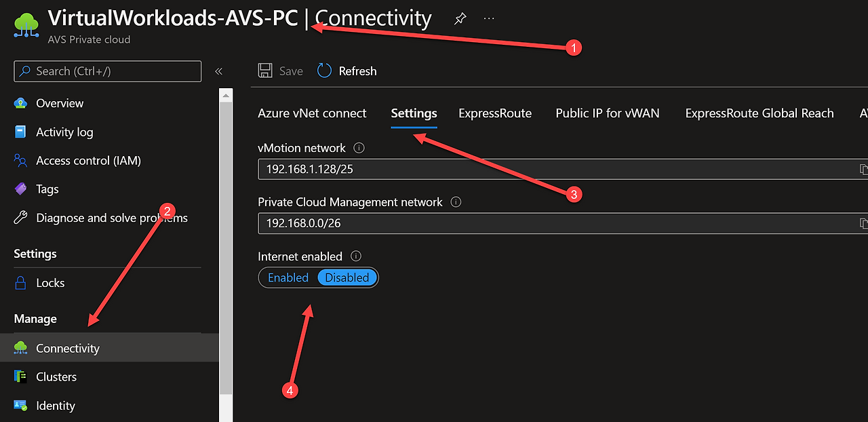Click the Refresh button label
The width and height of the screenshot is (868, 422).
pos(357,71)
